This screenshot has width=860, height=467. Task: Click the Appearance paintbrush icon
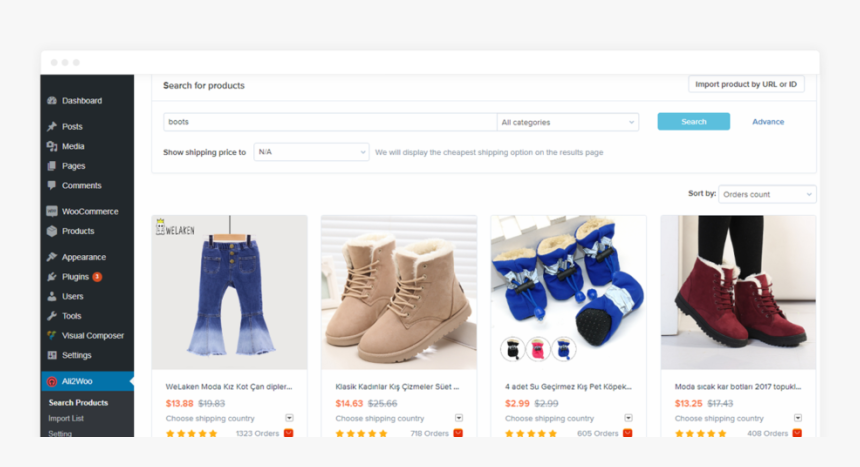click(x=51, y=257)
